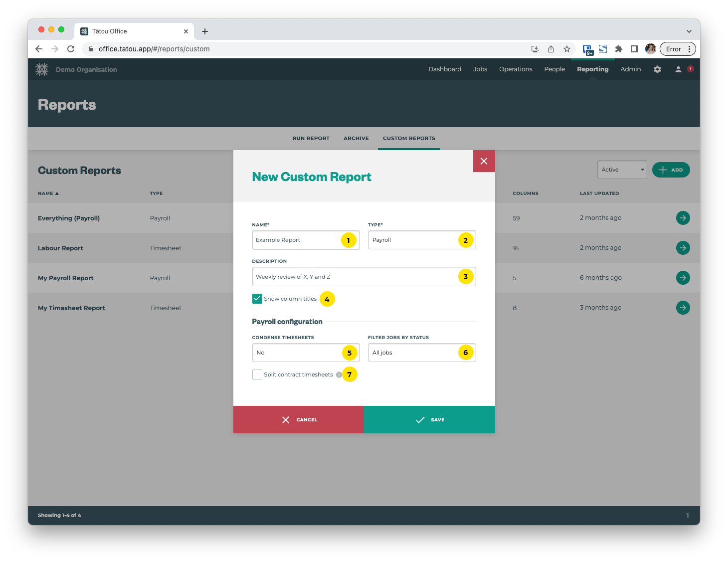This screenshot has width=728, height=562.
Task: Enable Split contract timesheets
Action: 257,374
